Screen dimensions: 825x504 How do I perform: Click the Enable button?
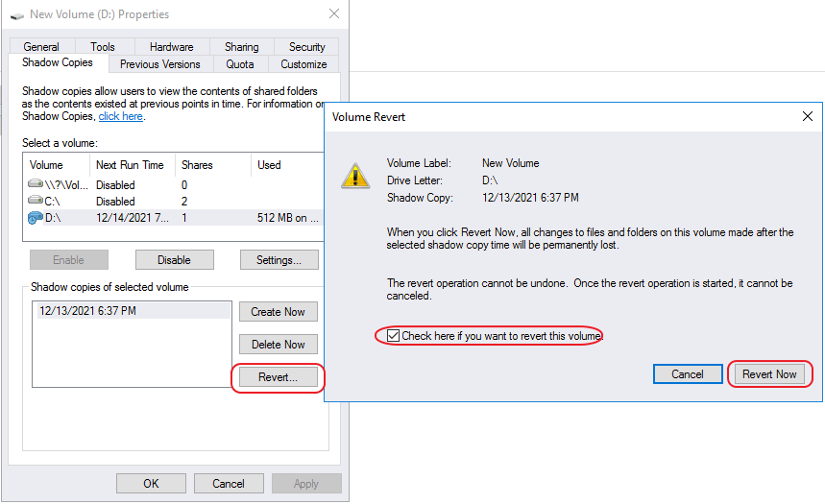tap(69, 260)
